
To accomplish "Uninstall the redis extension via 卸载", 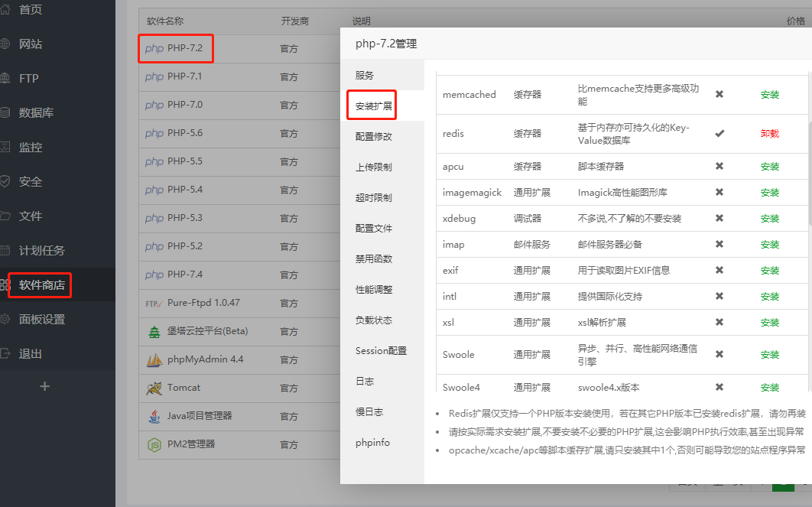I will tap(769, 134).
